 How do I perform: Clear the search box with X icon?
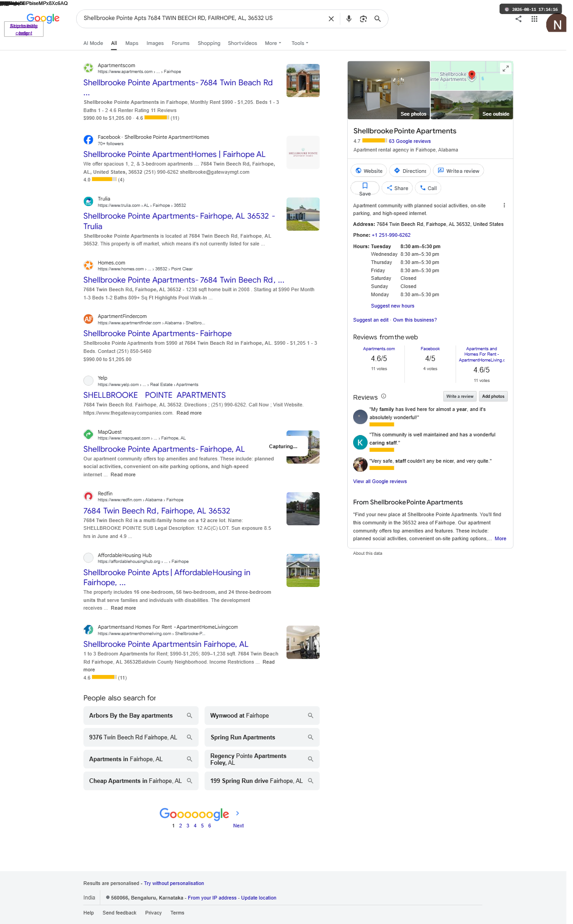click(331, 19)
